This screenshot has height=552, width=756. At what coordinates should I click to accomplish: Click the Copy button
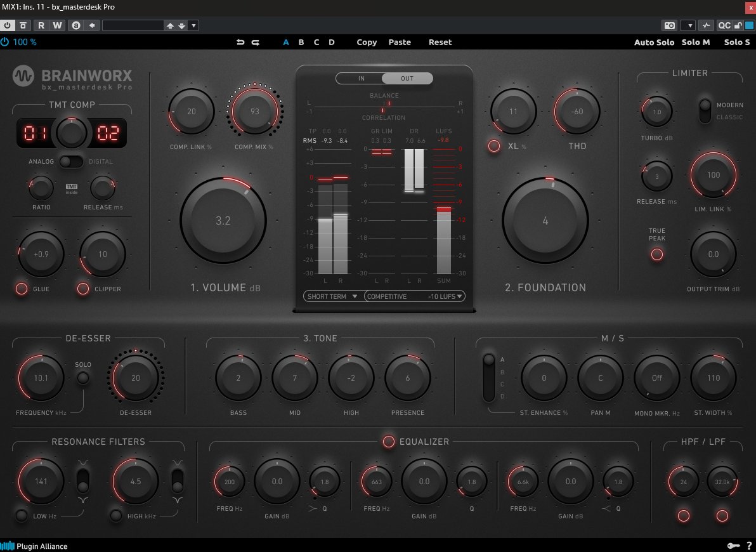367,43
